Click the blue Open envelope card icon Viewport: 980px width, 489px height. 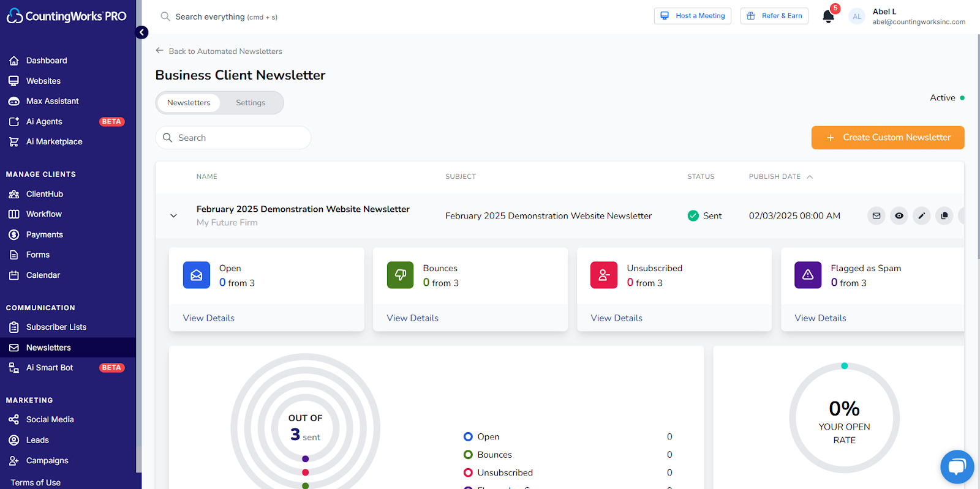(197, 275)
